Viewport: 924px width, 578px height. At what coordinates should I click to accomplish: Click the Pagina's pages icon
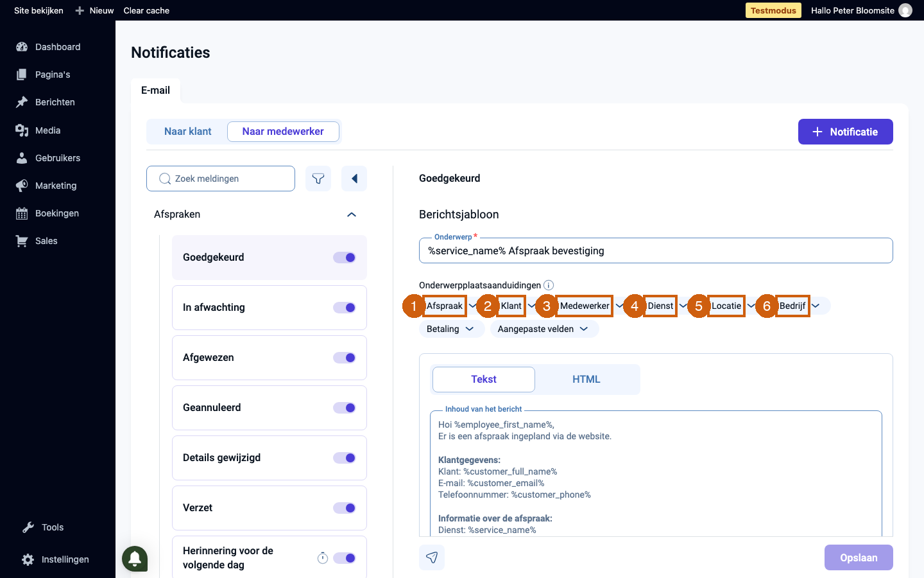pos(22,74)
